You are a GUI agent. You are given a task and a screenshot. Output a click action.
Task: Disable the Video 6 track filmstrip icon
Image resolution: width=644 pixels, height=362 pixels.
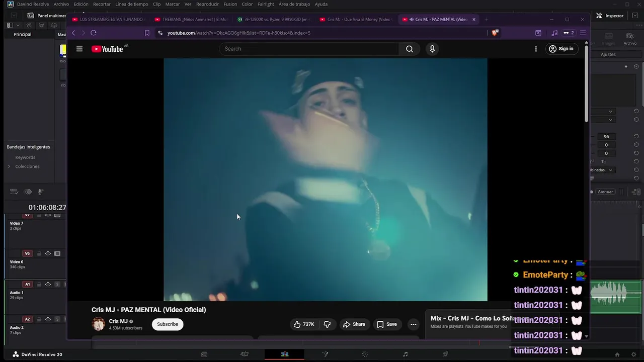57,254
